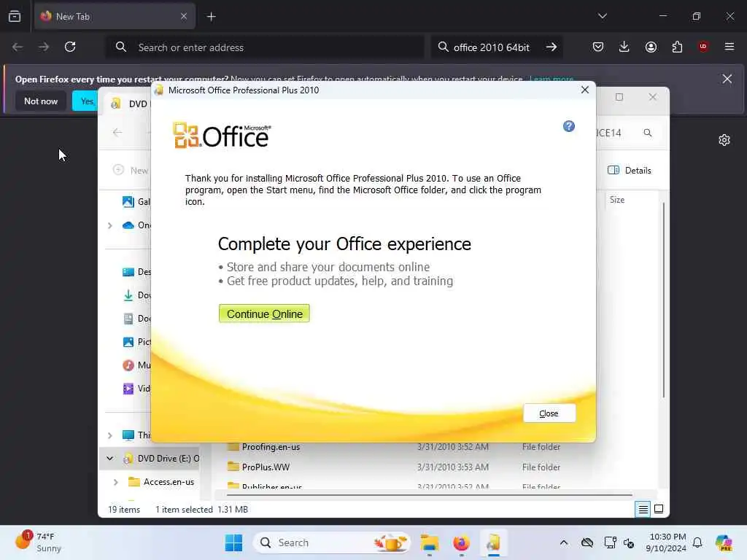Image resolution: width=747 pixels, height=560 pixels.
Task: Open the Pocket save icon in Firefox
Action: click(598, 47)
